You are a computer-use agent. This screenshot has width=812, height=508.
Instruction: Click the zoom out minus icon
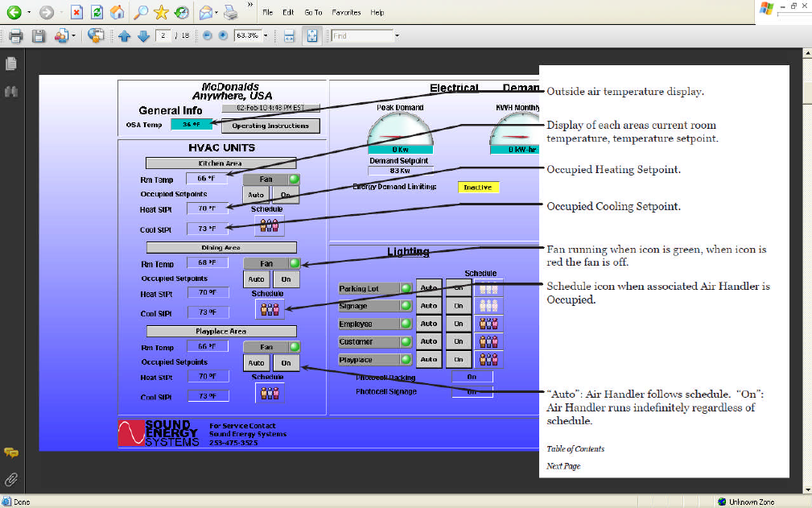207,36
